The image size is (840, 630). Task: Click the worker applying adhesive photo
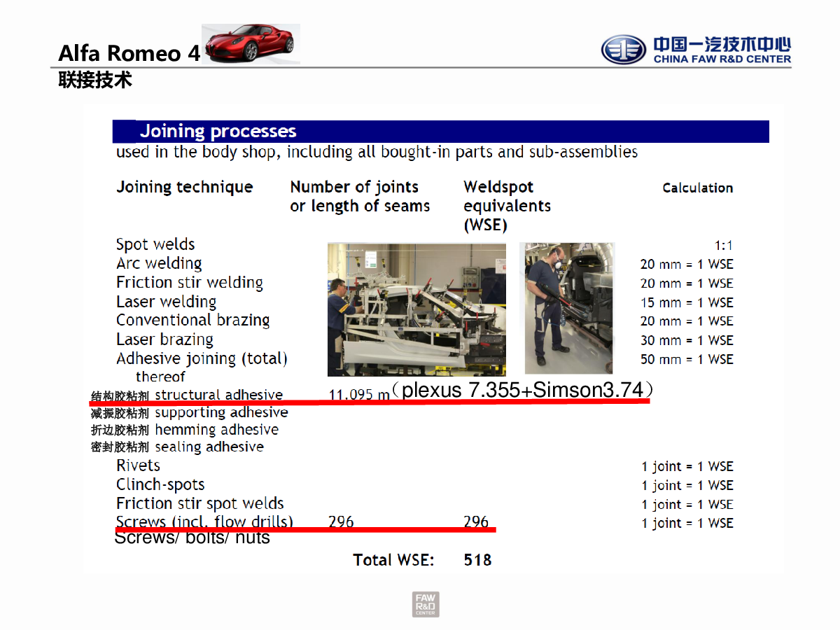pos(567,308)
